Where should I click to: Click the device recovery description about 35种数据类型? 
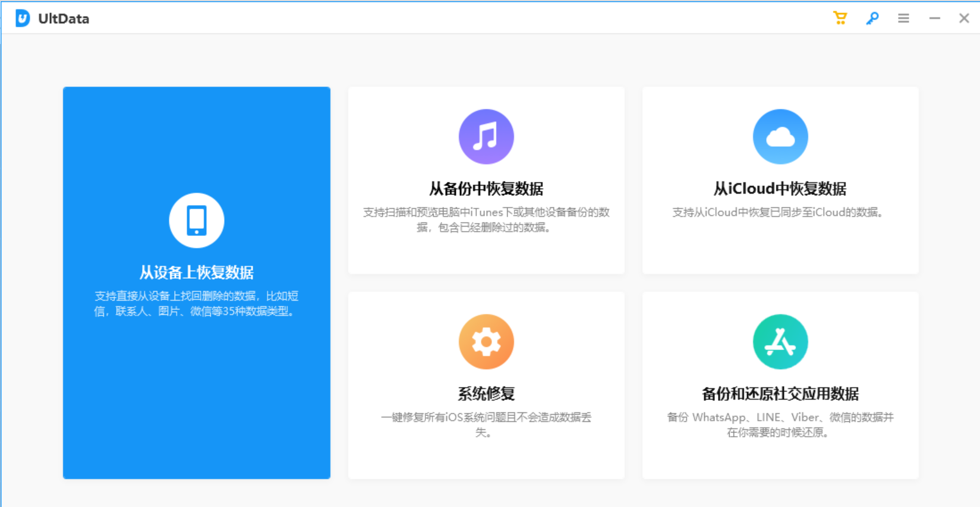197,304
